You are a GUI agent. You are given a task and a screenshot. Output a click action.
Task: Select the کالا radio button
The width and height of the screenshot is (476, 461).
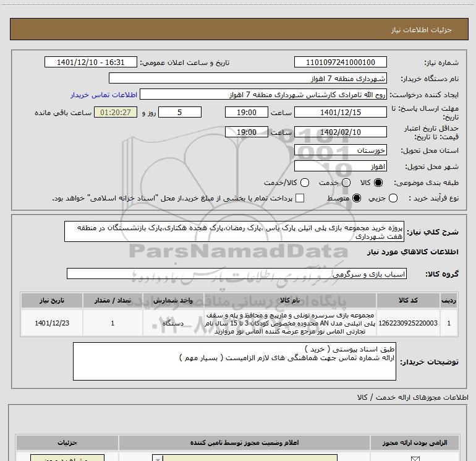pos(378,183)
